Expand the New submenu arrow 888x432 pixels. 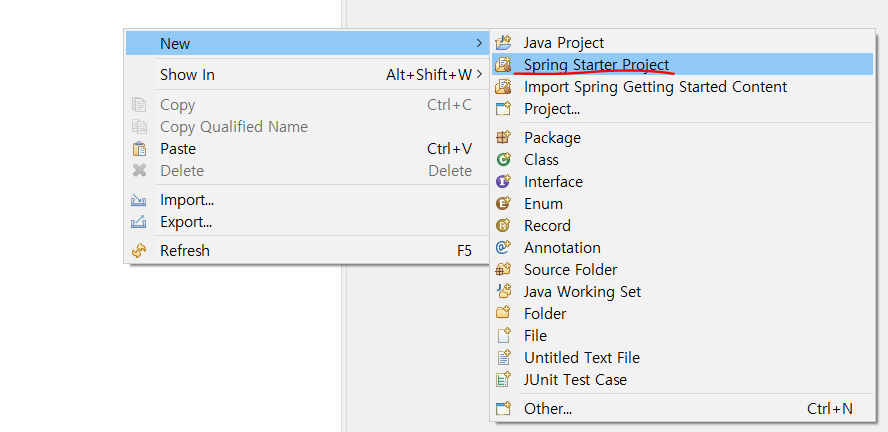480,43
